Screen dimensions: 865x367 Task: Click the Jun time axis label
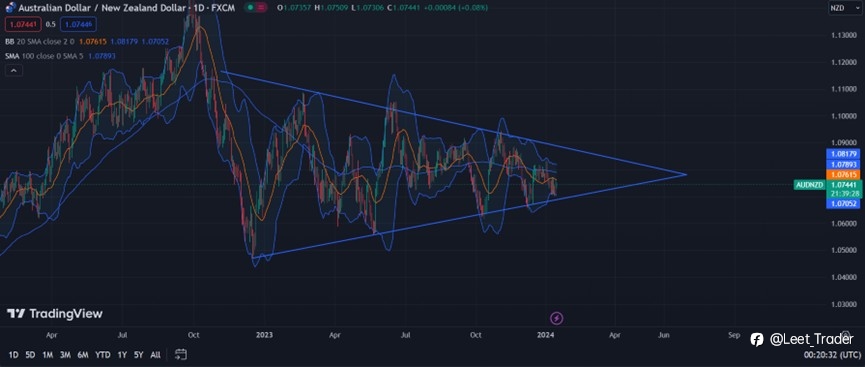click(x=664, y=334)
